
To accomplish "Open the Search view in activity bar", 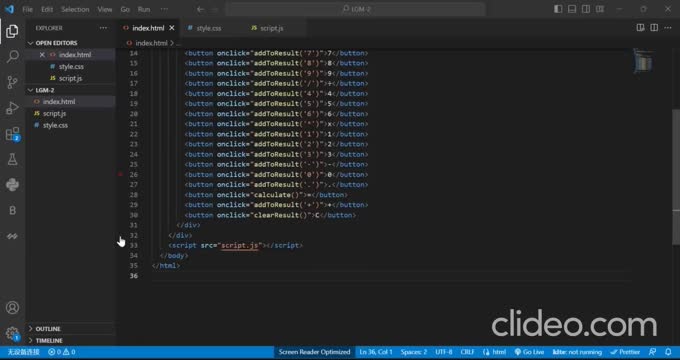I will pos(13,56).
